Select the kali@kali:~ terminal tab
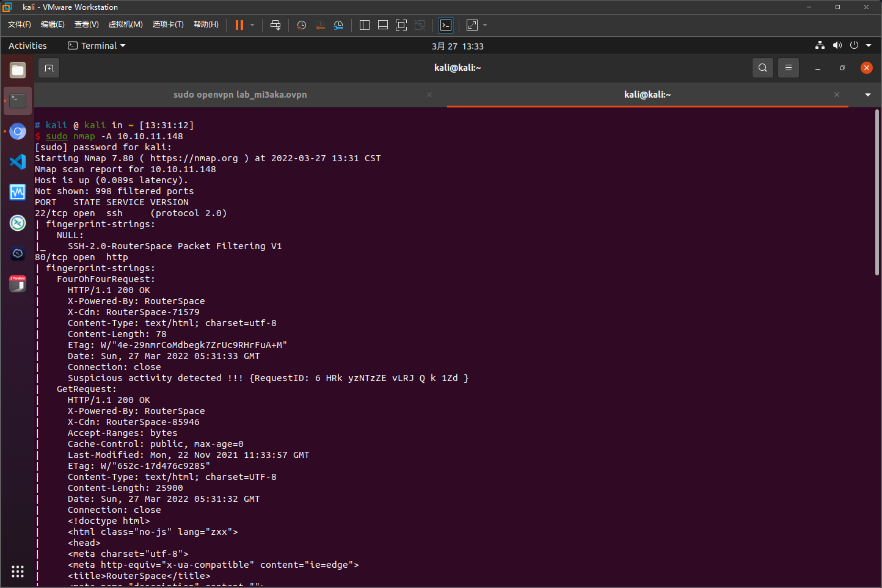882x588 pixels. [647, 95]
